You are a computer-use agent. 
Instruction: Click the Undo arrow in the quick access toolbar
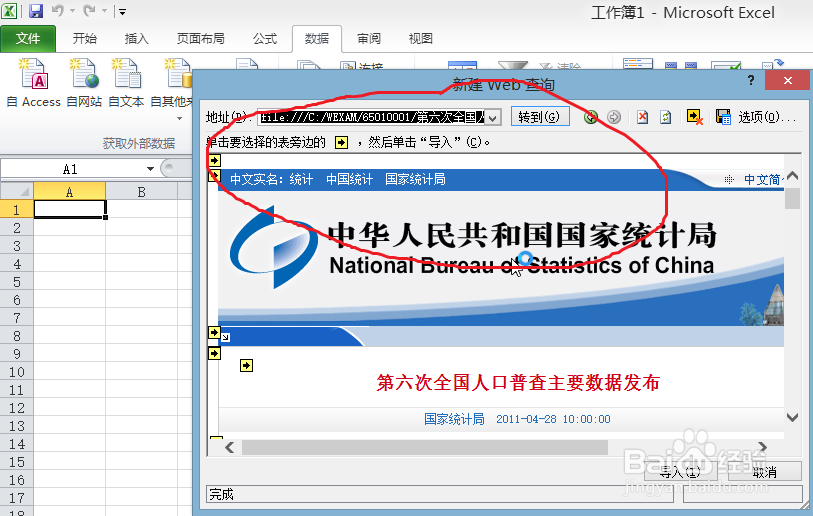pos(58,10)
